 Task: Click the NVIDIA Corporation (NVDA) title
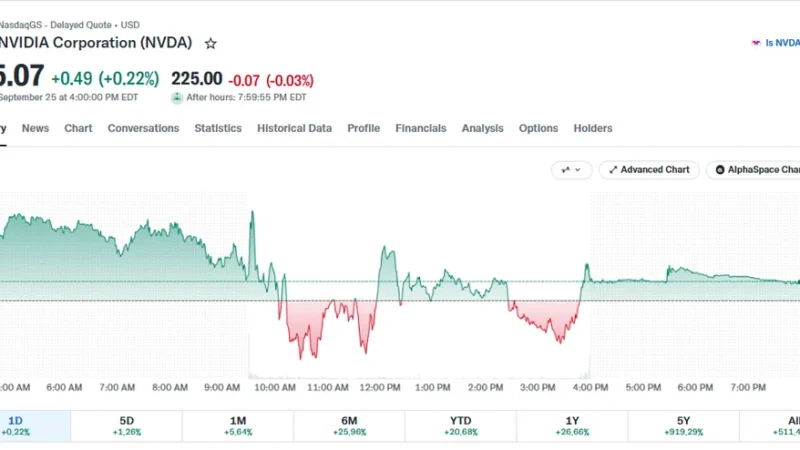pyautogui.click(x=95, y=43)
